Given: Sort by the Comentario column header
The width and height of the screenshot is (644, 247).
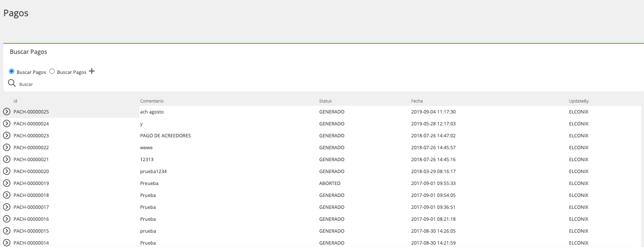Looking at the screenshot, I should pyautogui.click(x=152, y=101).
